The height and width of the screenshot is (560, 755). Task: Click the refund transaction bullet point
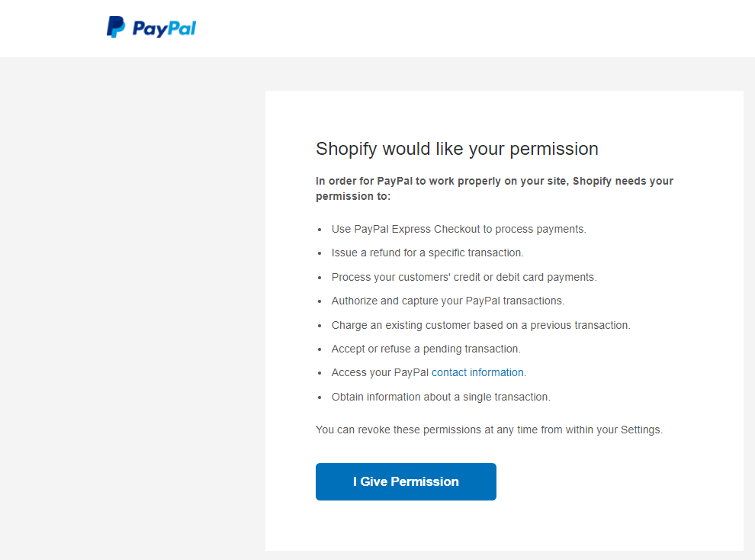click(x=427, y=253)
